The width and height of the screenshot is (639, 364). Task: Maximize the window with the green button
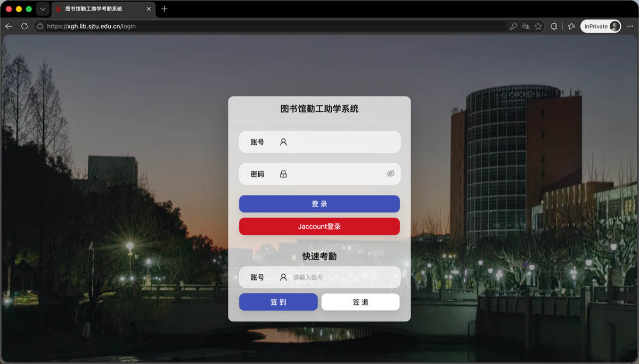click(29, 9)
